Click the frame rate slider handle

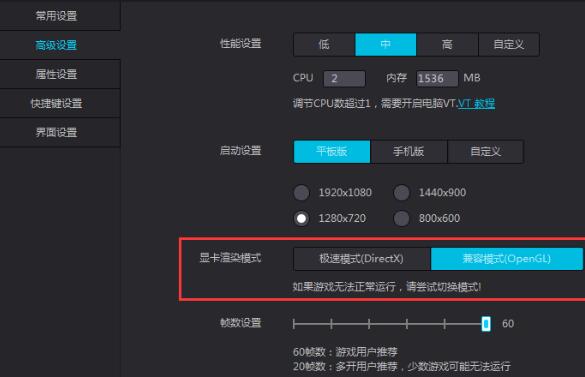coord(486,324)
